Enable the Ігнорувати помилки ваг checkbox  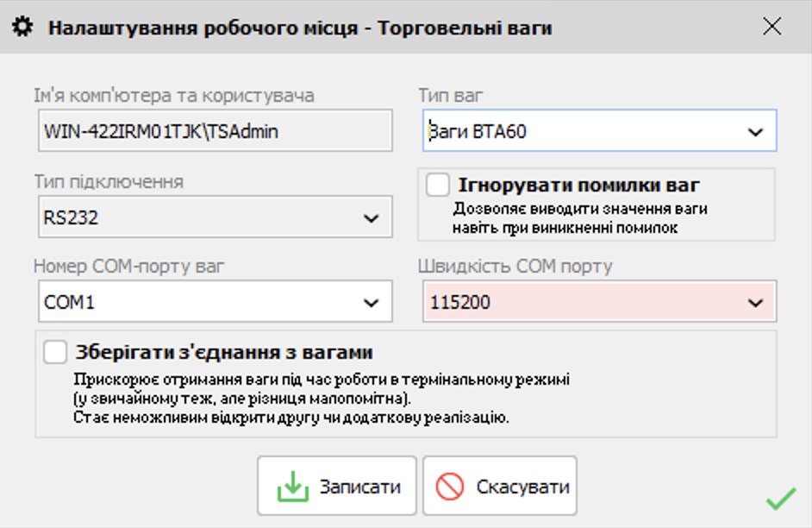[438, 185]
